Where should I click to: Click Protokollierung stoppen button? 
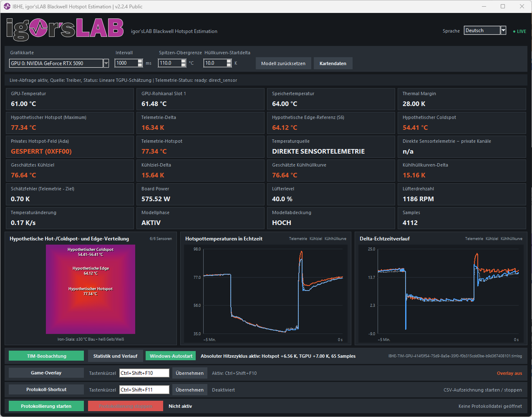point(126,406)
